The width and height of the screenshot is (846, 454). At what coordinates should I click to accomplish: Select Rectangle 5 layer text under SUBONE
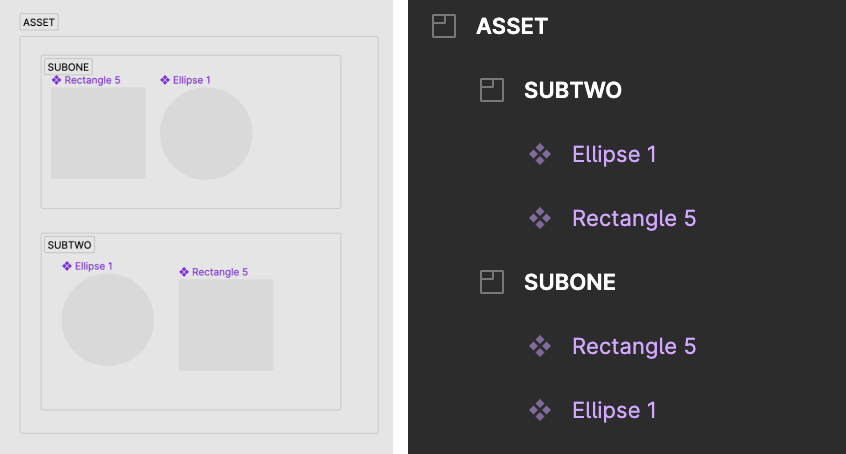point(634,346)
